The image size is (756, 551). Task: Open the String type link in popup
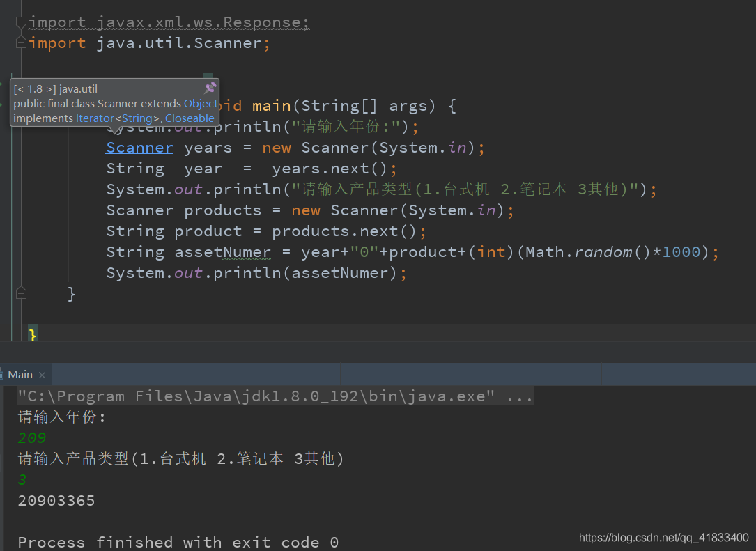tap(137, 118)
